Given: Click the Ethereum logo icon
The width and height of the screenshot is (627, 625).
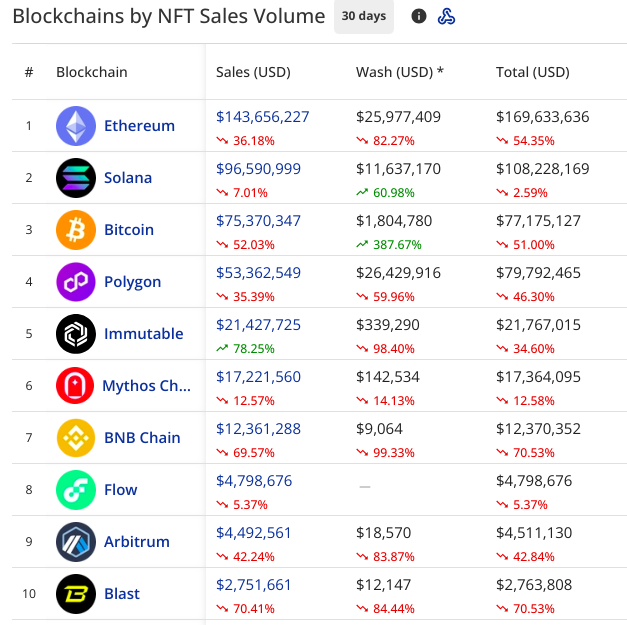Looking at the screenshot, I should click(x=76, y=126).
